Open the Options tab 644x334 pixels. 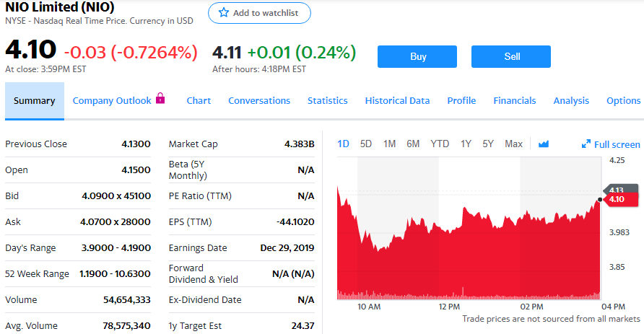623,101
